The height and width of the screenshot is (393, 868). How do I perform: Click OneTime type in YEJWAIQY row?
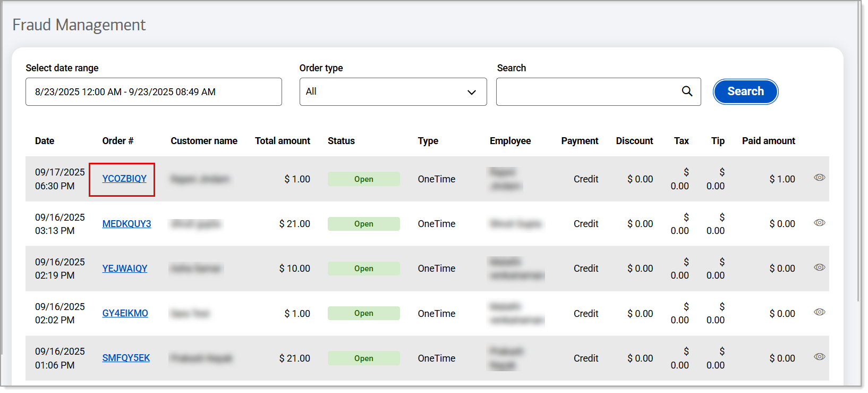point(437,269)
